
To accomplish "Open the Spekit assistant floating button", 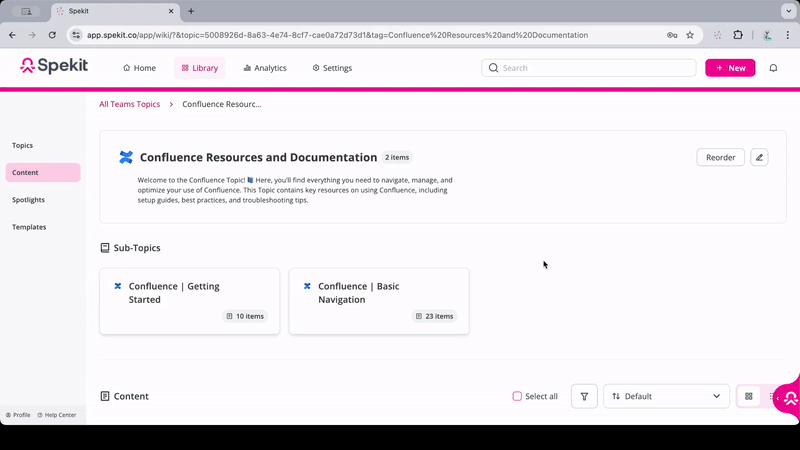I will click(789, 398).
